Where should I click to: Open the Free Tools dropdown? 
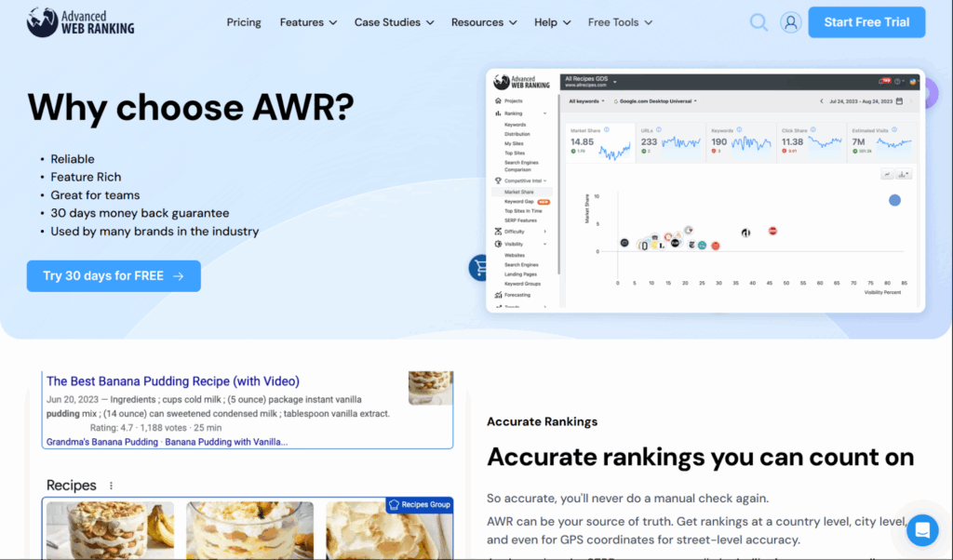(x=620, y=22)
